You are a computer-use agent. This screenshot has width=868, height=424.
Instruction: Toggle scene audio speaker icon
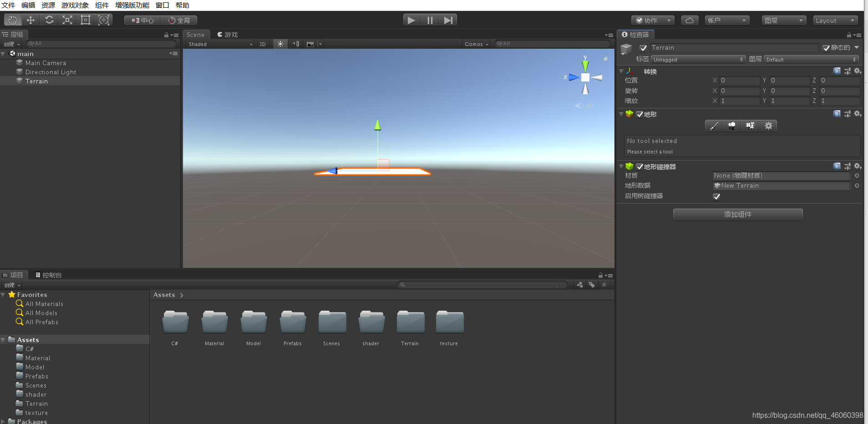296,44
